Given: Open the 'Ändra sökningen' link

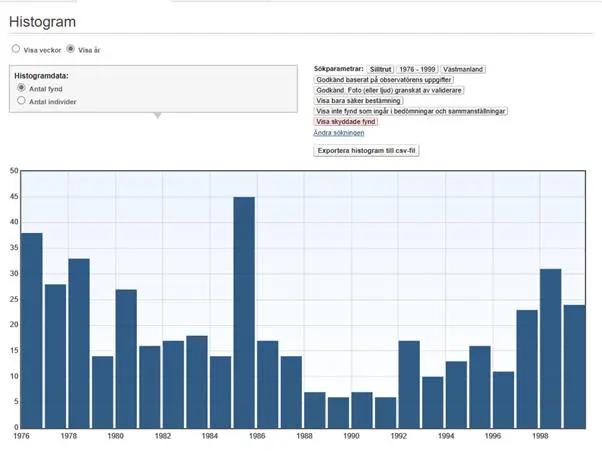Looking at the screenshot, I should pos(339,132).
